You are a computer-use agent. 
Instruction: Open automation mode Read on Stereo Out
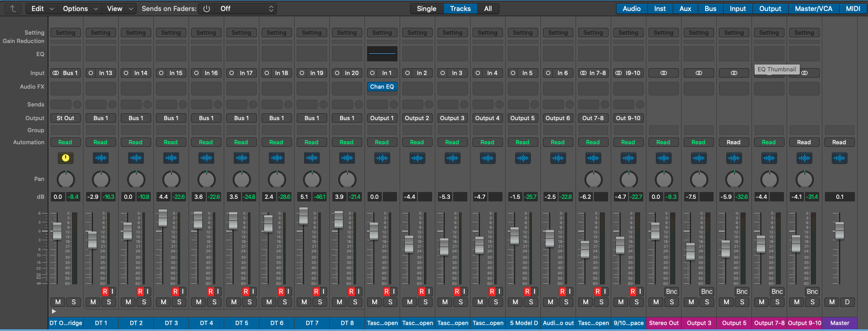pos(663,142)
